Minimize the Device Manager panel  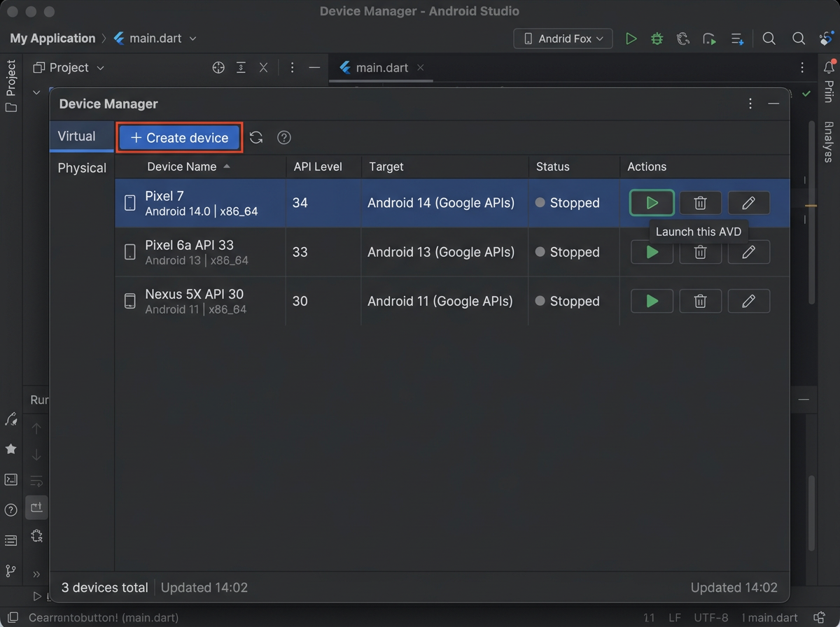pos(773,104)
